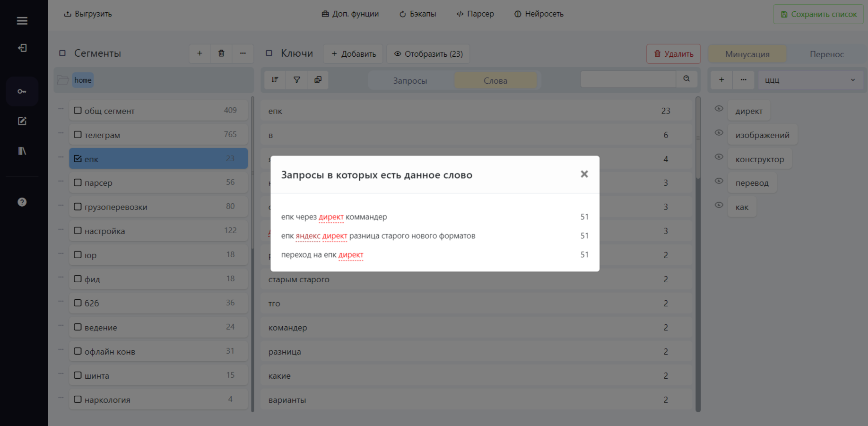Toggle eye icon for конструктор minus word
The image size is (868, 426).
719,157
